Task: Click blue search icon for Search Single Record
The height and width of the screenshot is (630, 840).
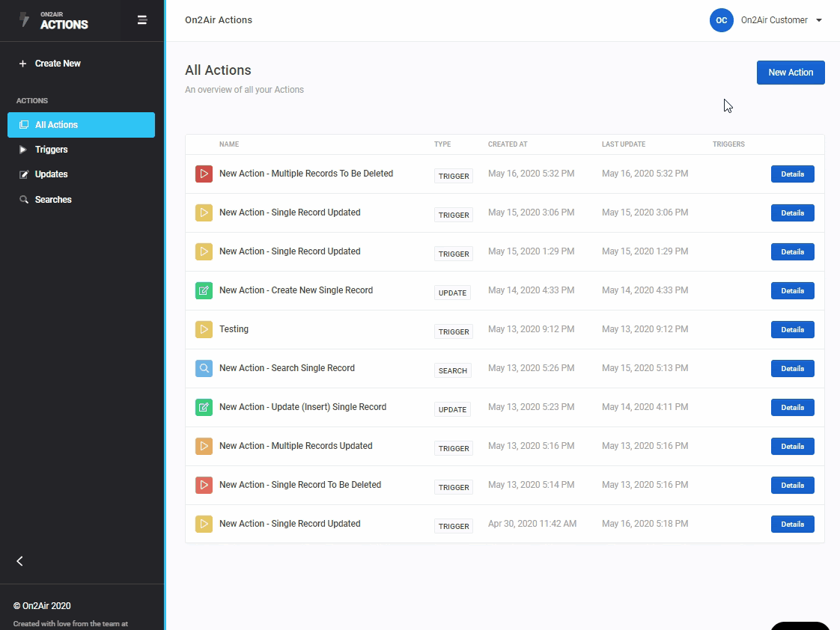Action: click(x=204, y=368)
